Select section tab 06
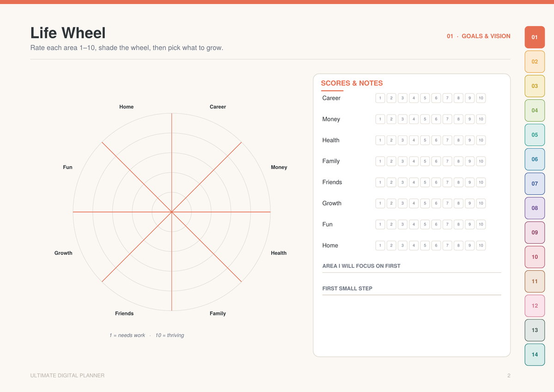The height and width of the screenshot is (392, 554). click(x=535, y=159)
